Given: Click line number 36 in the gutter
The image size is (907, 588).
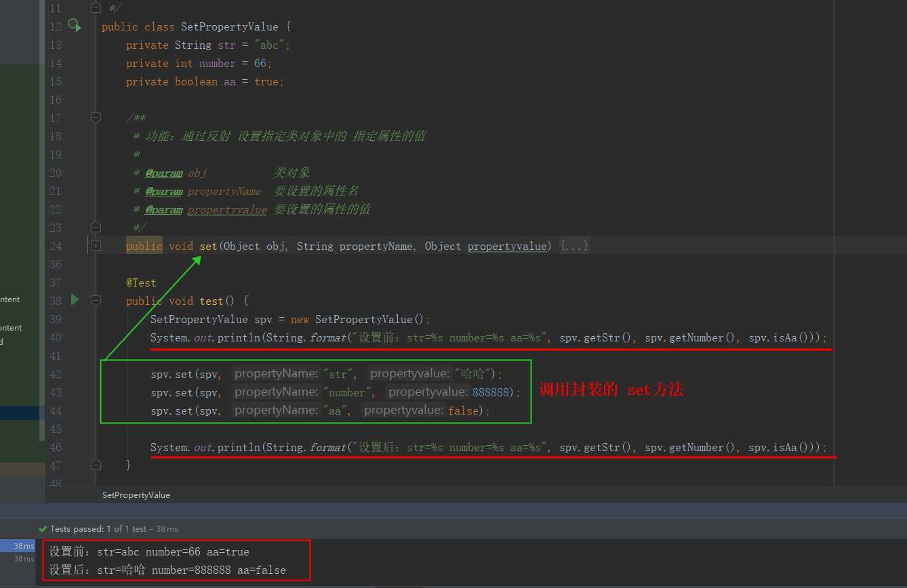Looking at the screenshot, I should [55, 264].
